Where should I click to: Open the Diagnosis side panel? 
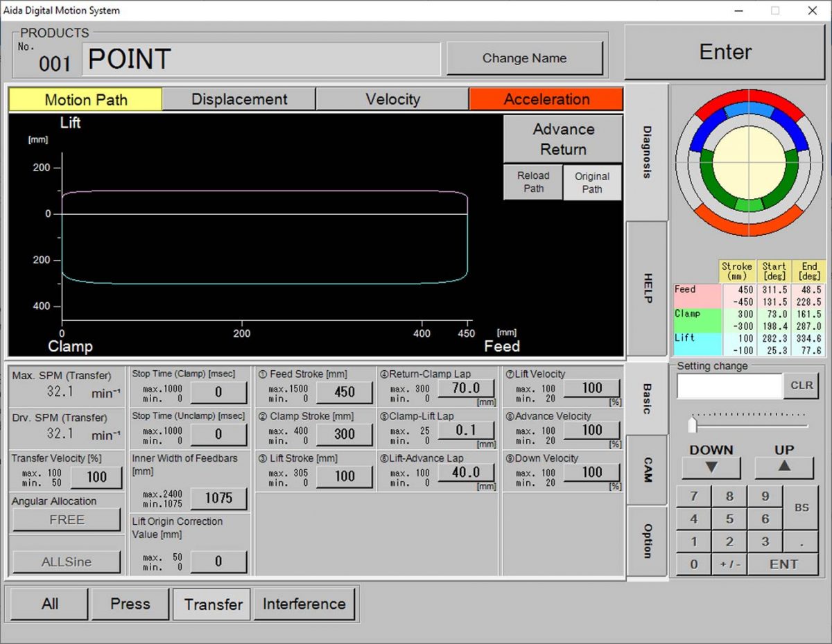[645, 150]
